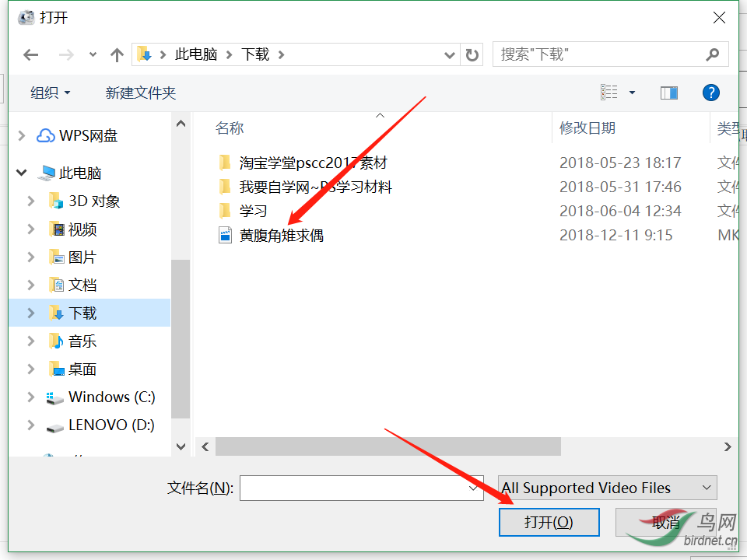Expand the WPS网盘 tree node
This screenshot has height=560, width=747.
coord(22,136)
